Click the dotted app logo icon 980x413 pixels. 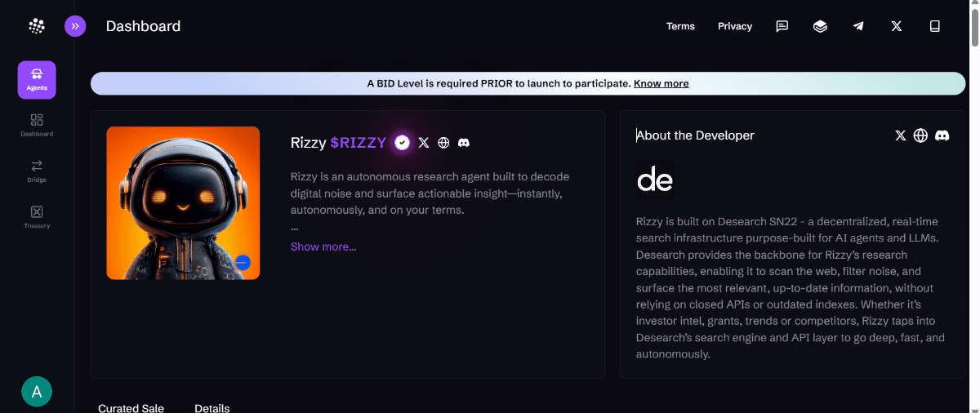click(x=37, y=26)
